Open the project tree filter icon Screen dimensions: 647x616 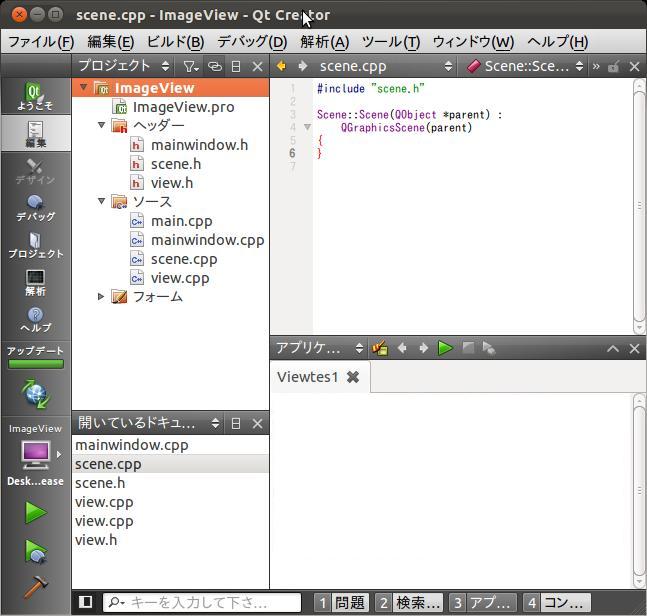coord(191,66)
